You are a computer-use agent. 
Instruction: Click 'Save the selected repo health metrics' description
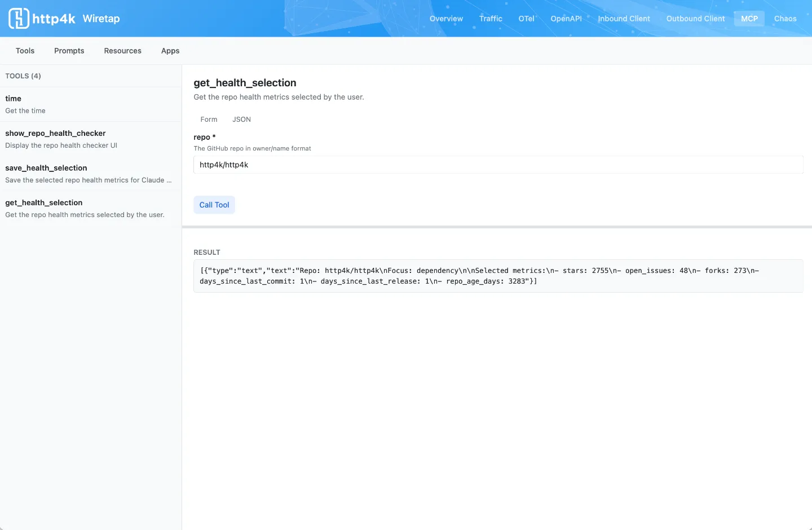point(89,180)
